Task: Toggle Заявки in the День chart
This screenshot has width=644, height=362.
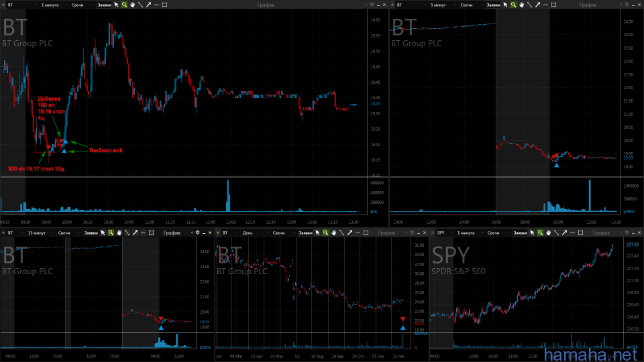Action: [x=306, y=233]
